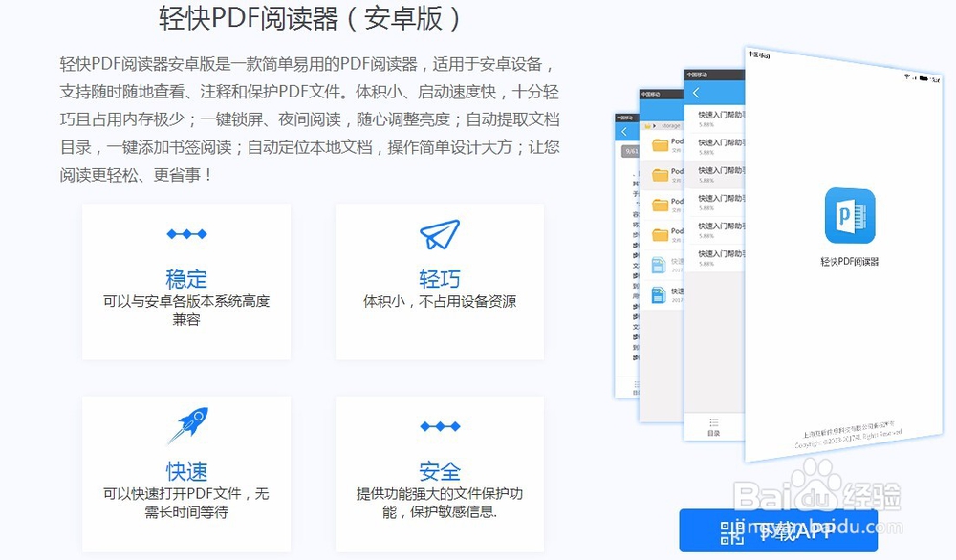
Task: Click the QR code icon on download button
Action: point(732,532)
